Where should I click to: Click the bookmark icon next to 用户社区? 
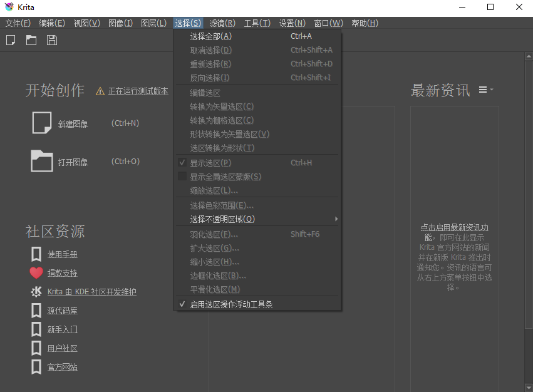tap(36, 348)
